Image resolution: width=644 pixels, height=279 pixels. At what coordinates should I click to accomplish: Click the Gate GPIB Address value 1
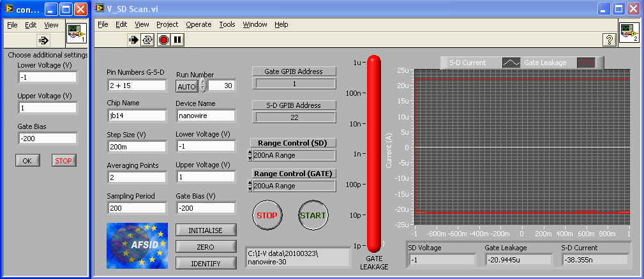pyautogui.click(x=294, y=84)
